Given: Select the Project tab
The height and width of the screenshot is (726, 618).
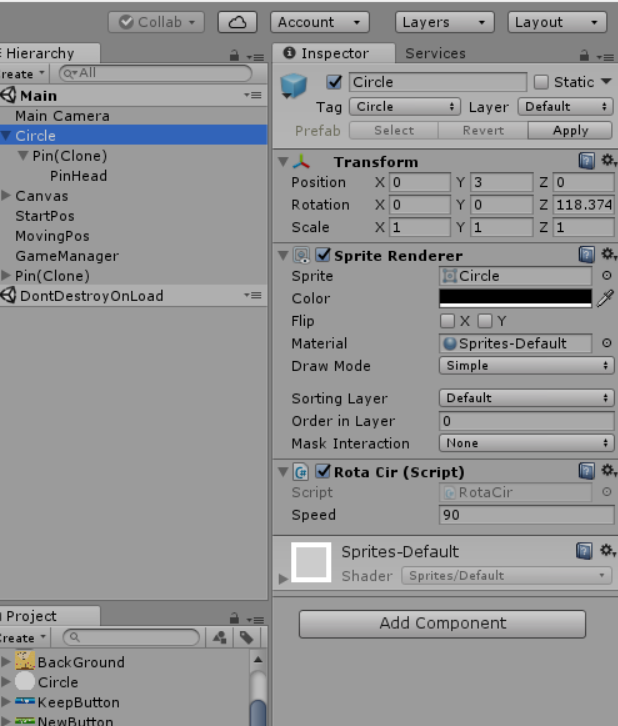Looking at the screenshot, I should click(49, 616).
